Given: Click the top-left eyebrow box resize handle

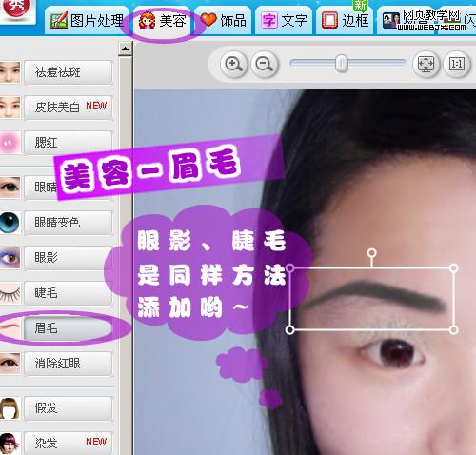Looking at the screenshot, I should pyautogui.click(x=289, y=268).
